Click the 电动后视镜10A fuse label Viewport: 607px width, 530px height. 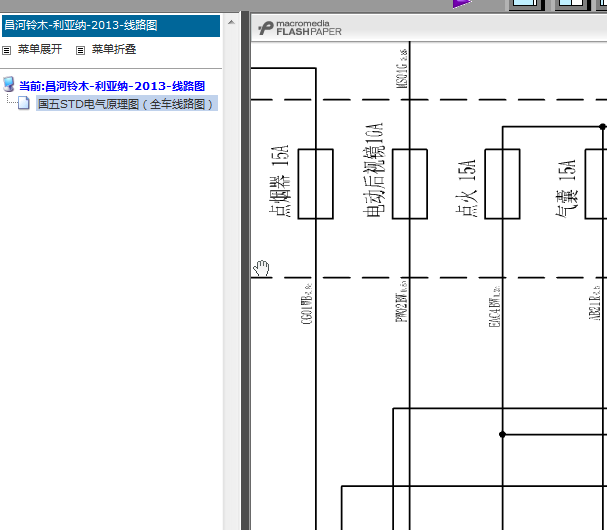(x=374, y=170)
